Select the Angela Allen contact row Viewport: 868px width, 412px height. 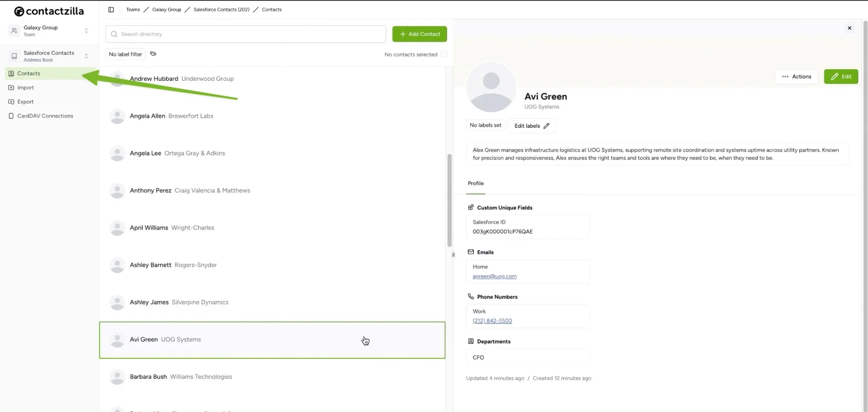tap(272, 116)
